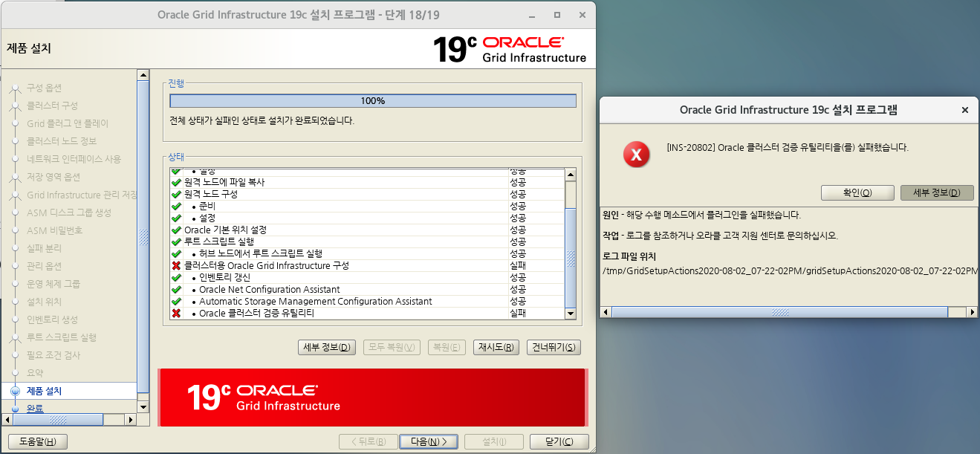Select 클러스터 구성 step in sidebar
This screenshot has height=454, width=980.
pos(52,106)
